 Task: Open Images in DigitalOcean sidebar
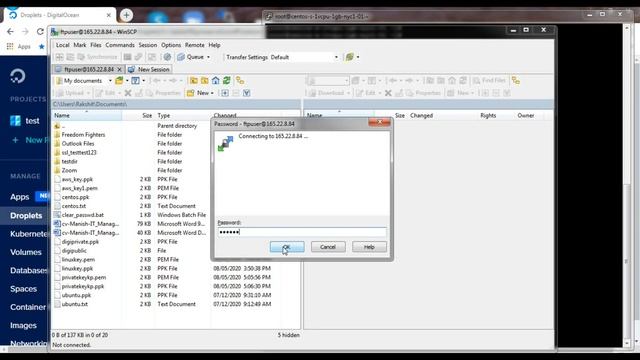tap(23, 325)
